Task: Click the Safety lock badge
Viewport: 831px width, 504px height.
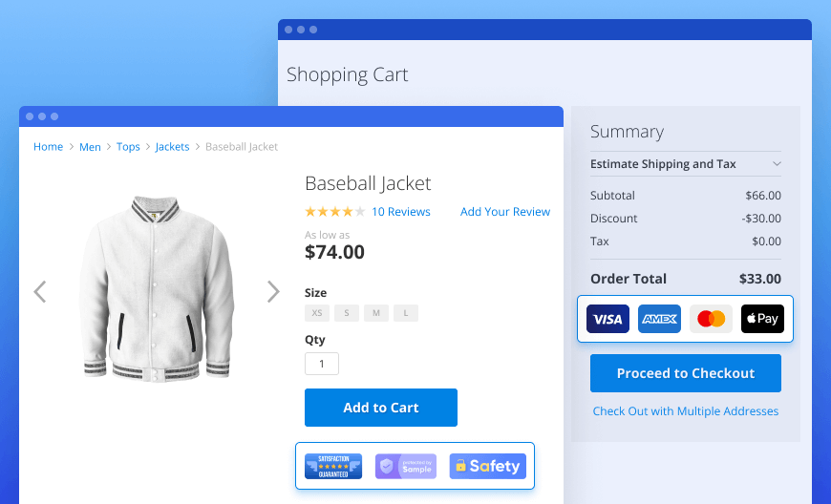Action: click(487, 466)
